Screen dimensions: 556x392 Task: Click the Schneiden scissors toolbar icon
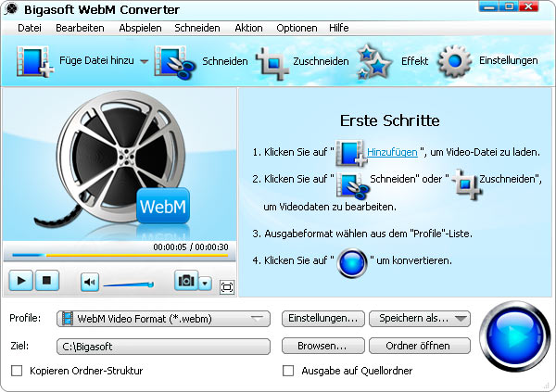(175, 62)
